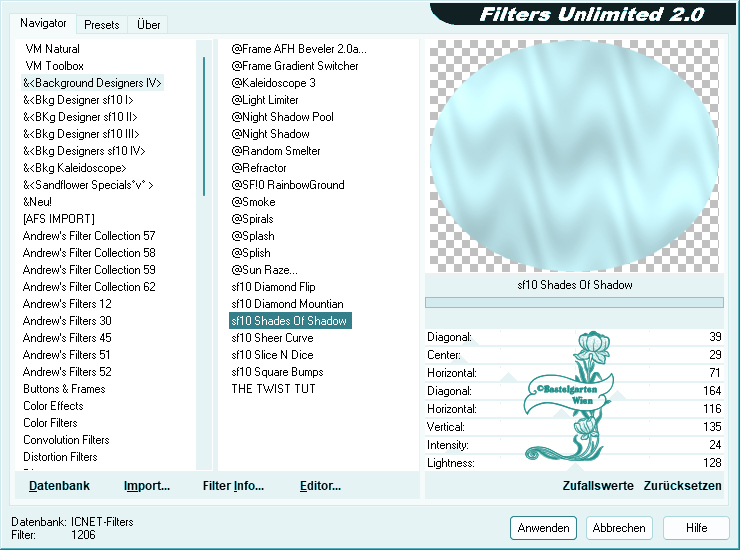
Task: Adjust the Diagonal slider showing 164
Action: [x=574, y=391]
